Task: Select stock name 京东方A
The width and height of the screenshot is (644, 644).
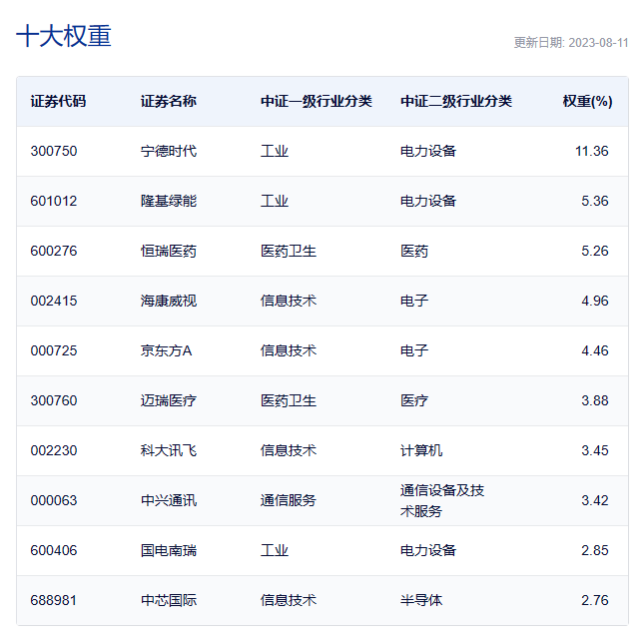Action: [x=167, y=350]
